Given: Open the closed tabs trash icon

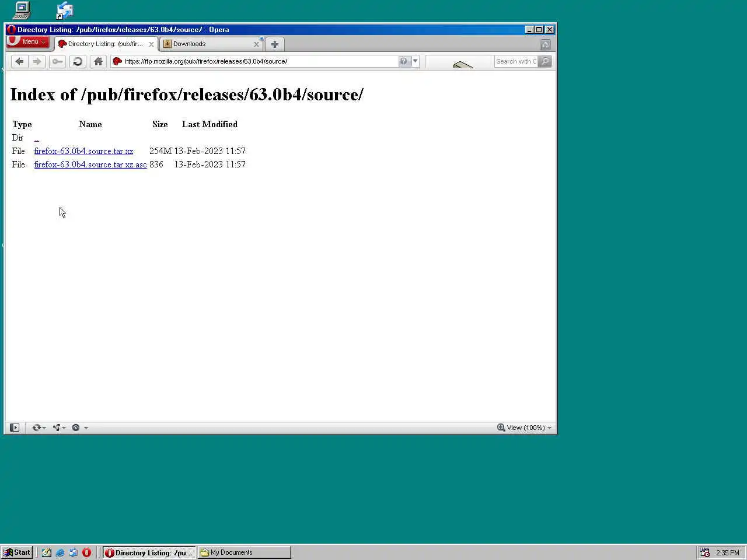Looking at the screenshot, I should coord(546,45).
